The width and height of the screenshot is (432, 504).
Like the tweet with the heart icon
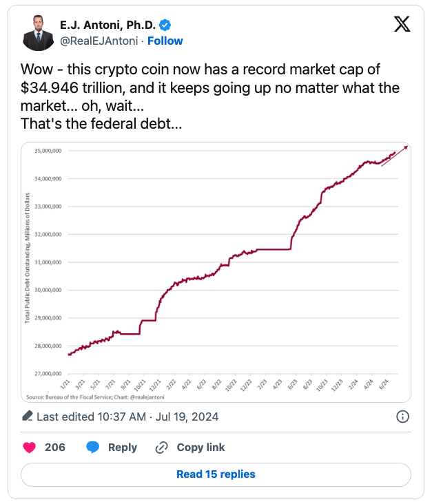point(29,448)
